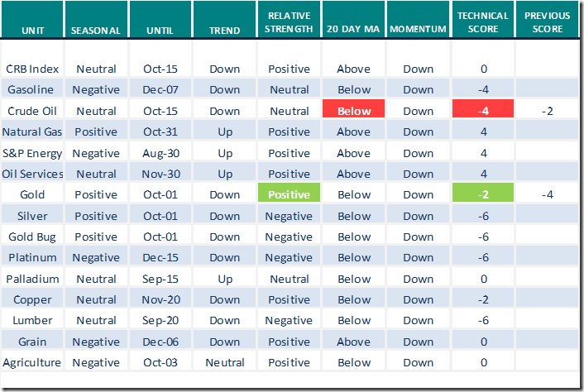584x392 pixels.
Task: Click the Natural Gas row label
Action: click(x=32, y=132)
